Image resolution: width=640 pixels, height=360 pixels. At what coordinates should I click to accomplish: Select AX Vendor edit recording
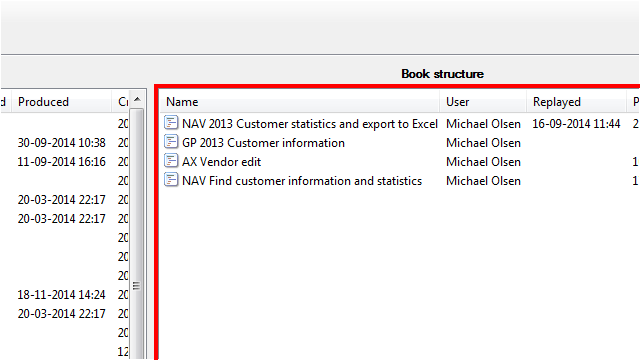(221, 162)
